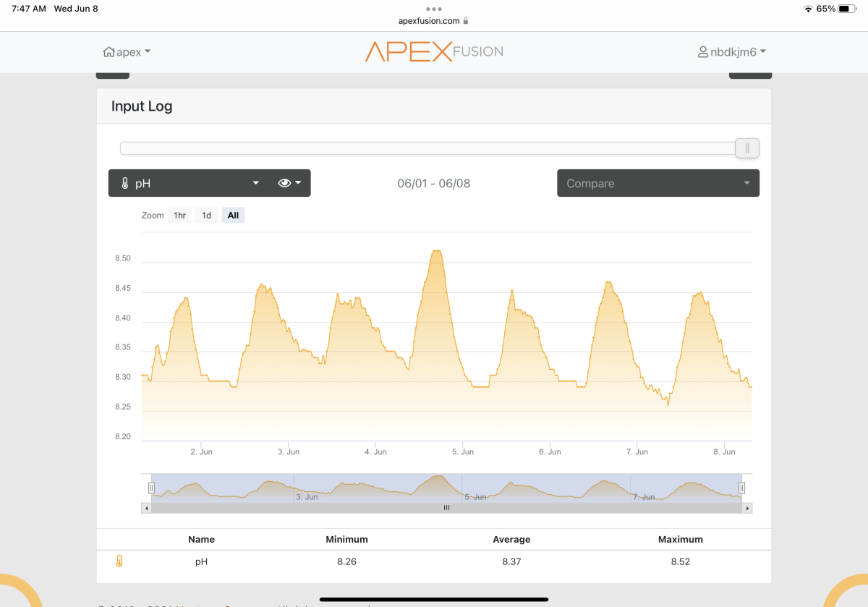This screenshot has height=607, width=868.
Task: Click the navigator scrollbar right arrow
Action: pos(748,508)
